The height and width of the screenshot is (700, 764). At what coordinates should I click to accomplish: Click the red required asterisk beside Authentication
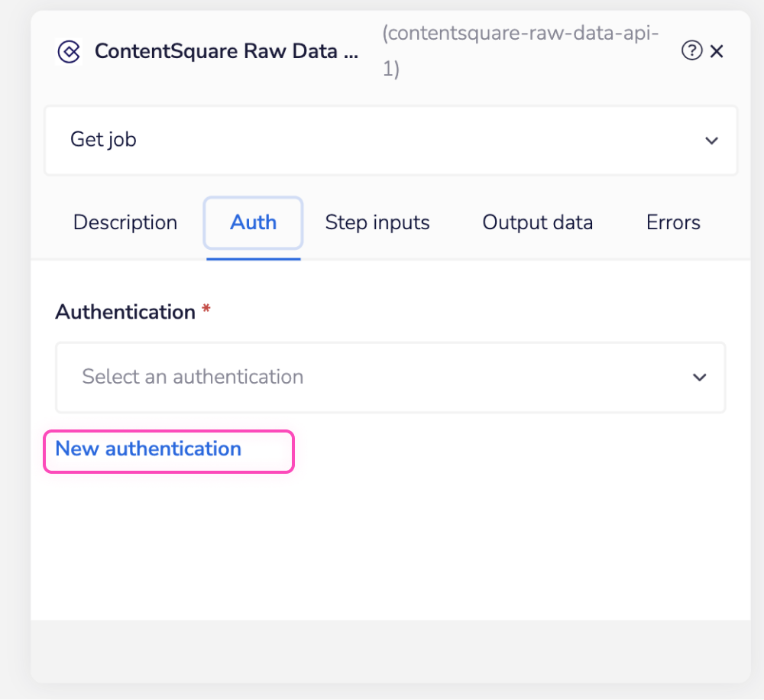[x=208, y=309]
